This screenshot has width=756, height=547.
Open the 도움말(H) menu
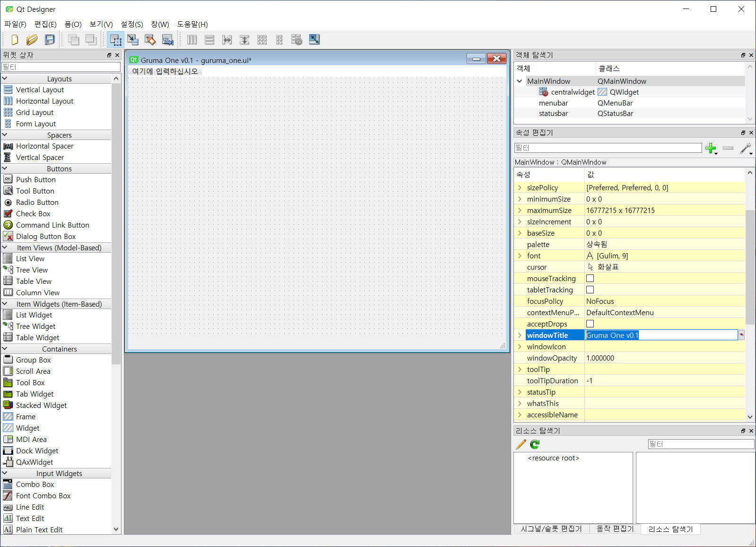(192, 24)
